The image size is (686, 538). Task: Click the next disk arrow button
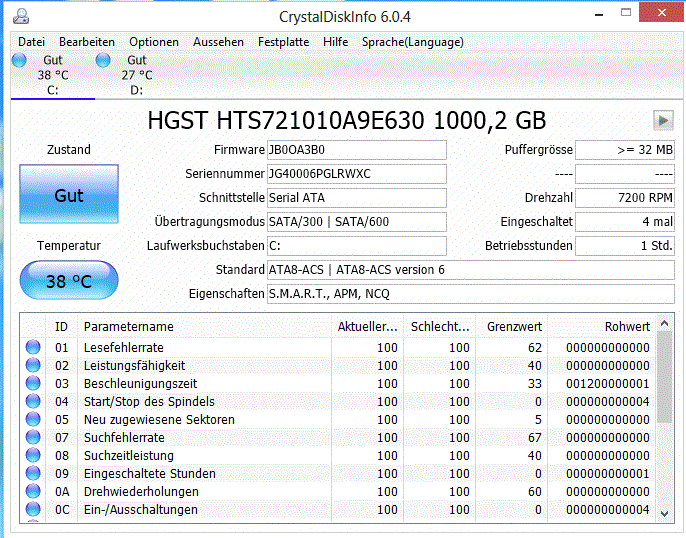tap(663, 120)
